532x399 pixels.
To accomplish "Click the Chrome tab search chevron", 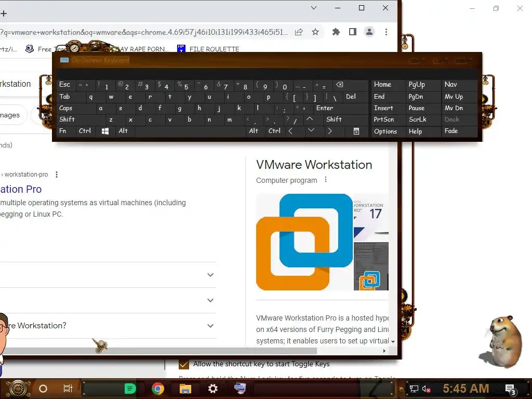I will pos(314,8).
